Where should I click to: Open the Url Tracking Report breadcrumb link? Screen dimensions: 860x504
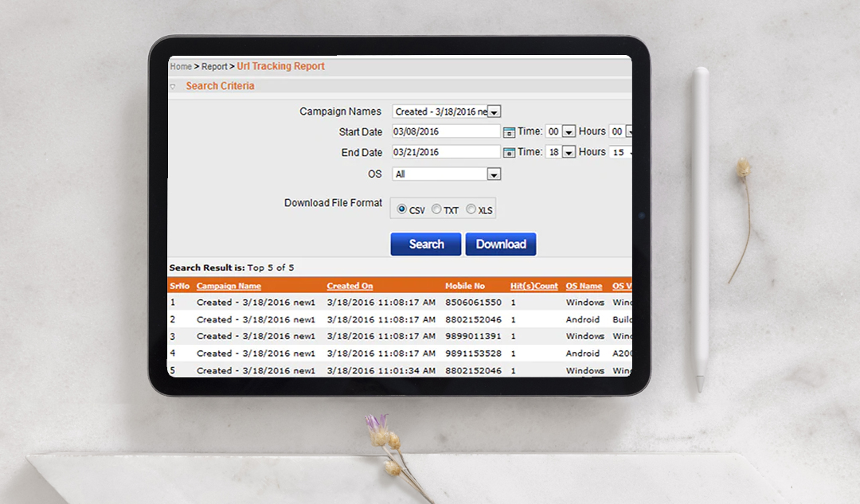click(x=280, y=66)
